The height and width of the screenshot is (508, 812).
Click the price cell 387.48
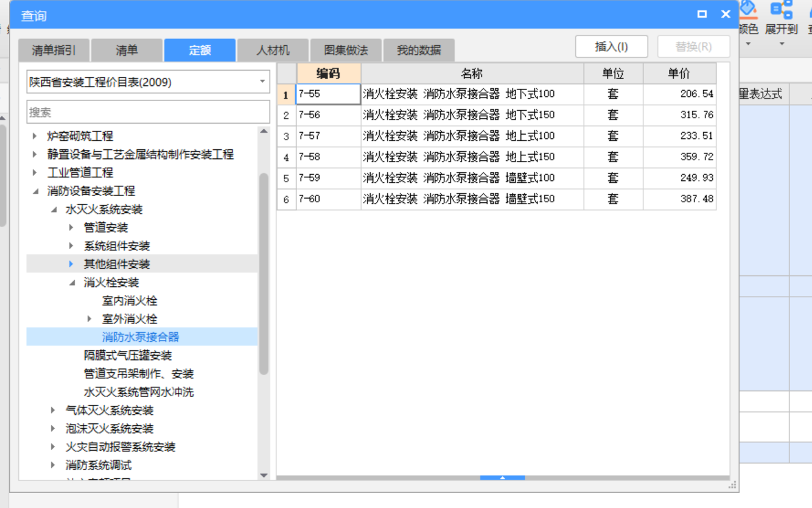click(x=679, y=199)
